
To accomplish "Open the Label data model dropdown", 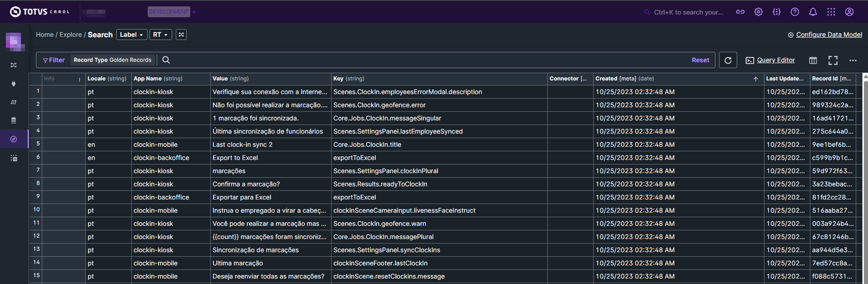I will (x=132, y=35).
